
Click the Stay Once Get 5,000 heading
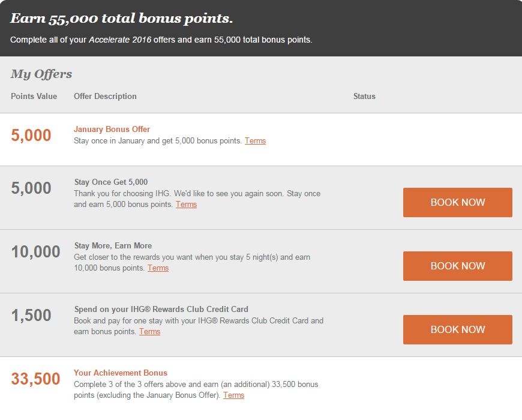click(x=110, y=182)
